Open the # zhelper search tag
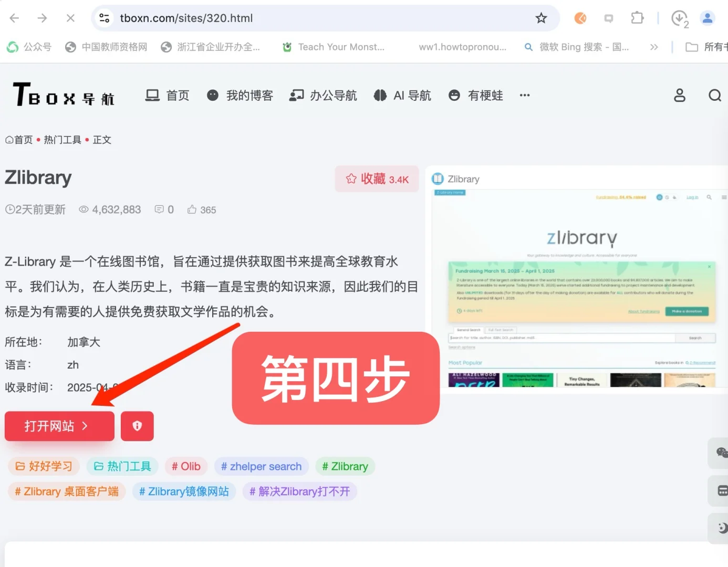Screen dimensions: 728x567 coord(261,466)
